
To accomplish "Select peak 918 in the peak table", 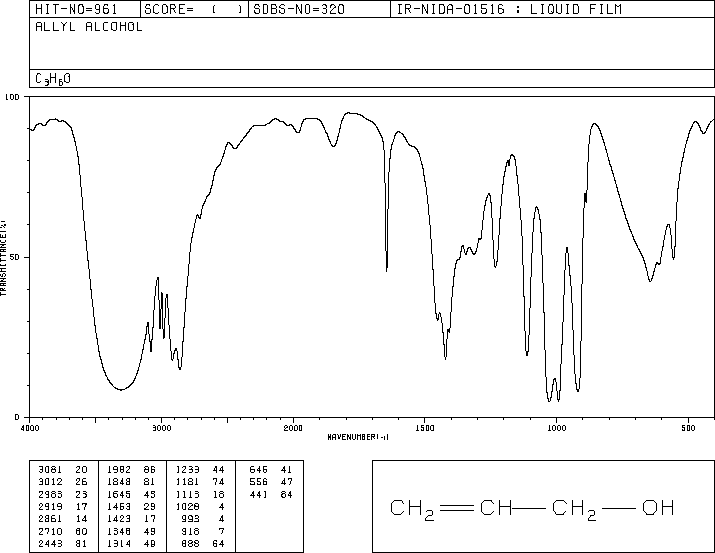I will click(x=191, y=532).
